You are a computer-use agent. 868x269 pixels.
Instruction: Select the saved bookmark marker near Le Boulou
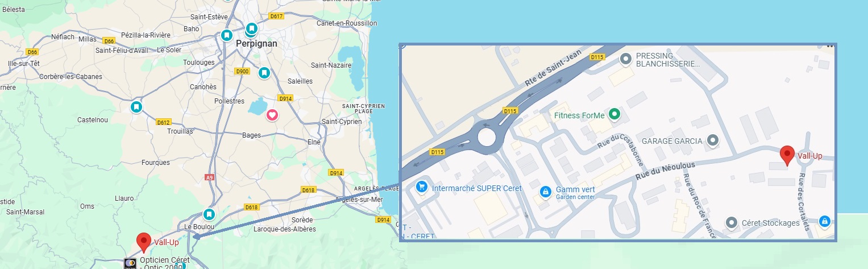[x=209, y=215]
